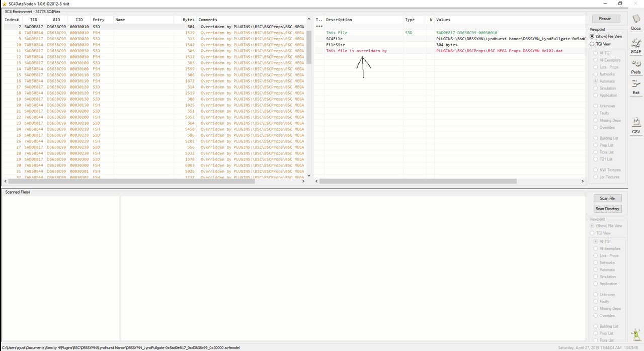This screenshot has width=644, height=351.
Task: Click file list vertical scrollbar
Action: (x=309, y=46)
